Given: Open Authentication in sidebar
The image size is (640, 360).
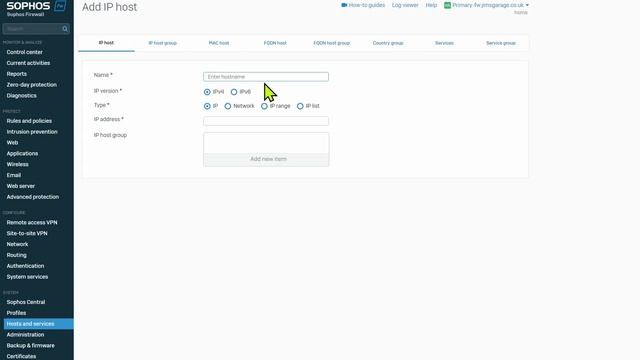Looking at the screenshot, I should [25, 266].
